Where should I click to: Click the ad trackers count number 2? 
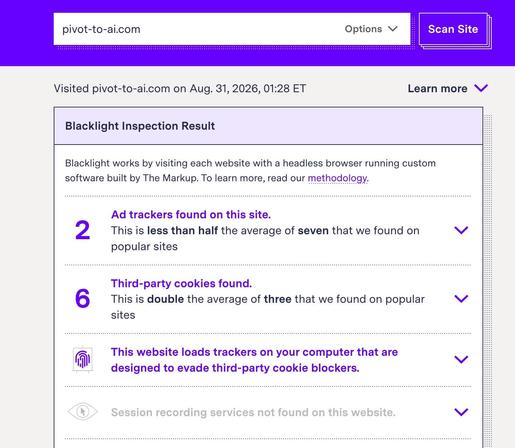pyautogui.click(x=83, y=230)
